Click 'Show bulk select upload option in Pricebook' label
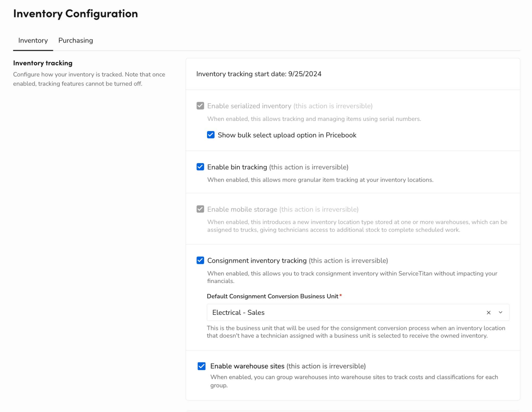 pos(287,135)
